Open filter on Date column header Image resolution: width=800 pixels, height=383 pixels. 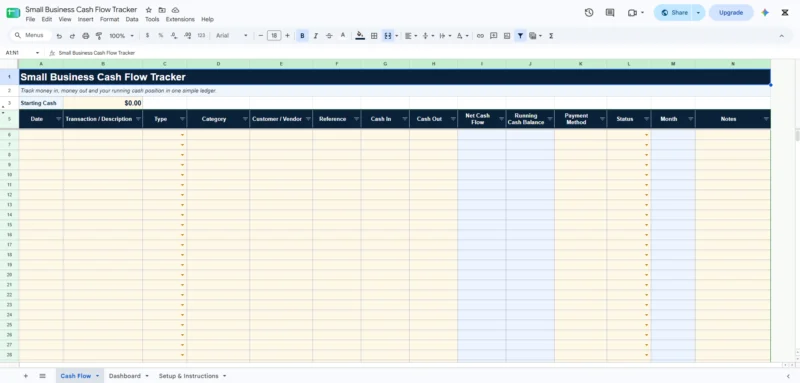point(58,119)
